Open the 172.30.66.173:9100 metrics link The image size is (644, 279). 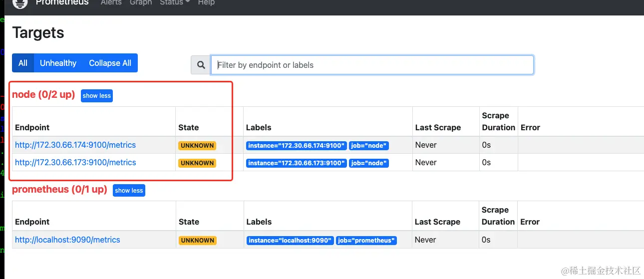click(75, 163)
